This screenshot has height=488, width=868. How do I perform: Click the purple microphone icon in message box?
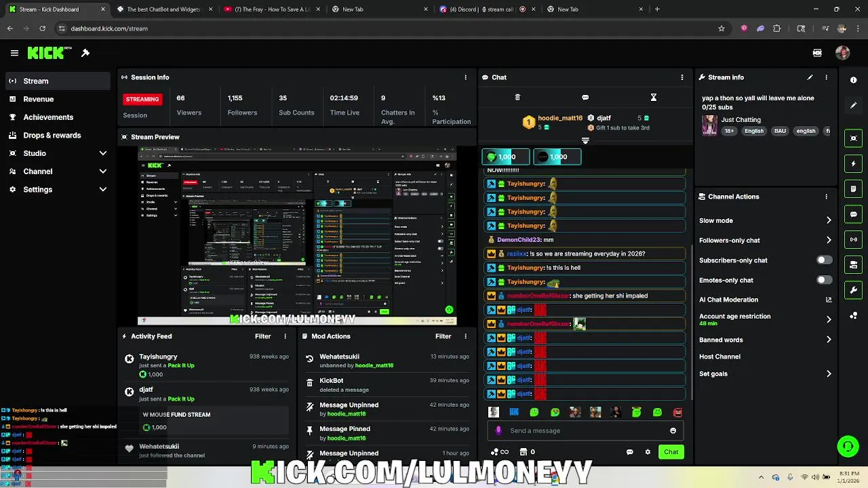(x=498, y=430)
